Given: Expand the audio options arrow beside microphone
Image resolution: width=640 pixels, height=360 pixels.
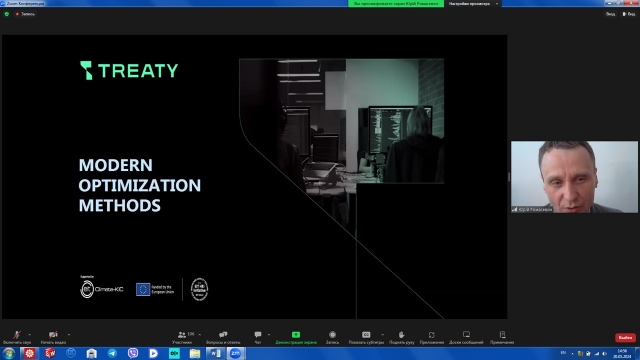Looking at the screenshot, I should [29, 335].
